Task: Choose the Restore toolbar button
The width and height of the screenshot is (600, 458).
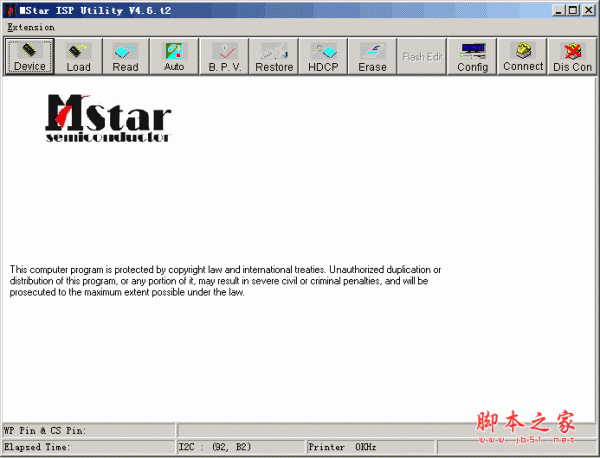Action: 274,56
